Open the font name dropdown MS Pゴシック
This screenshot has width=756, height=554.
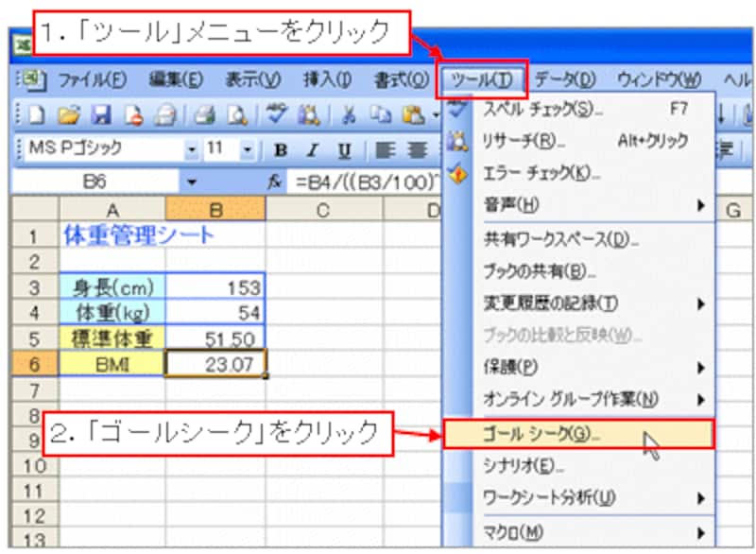[x=192, y=150]
